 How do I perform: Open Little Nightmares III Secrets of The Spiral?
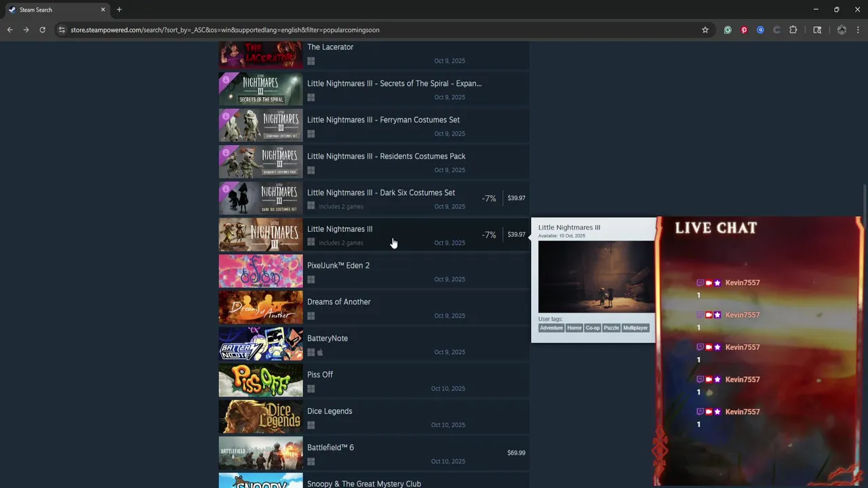tap(374, 89)
